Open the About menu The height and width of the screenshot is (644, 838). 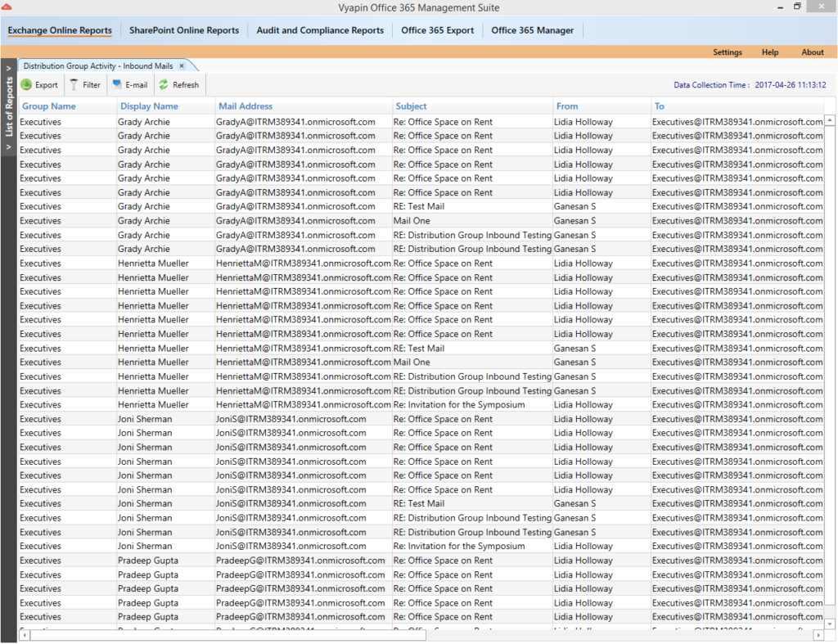(813, 52)
